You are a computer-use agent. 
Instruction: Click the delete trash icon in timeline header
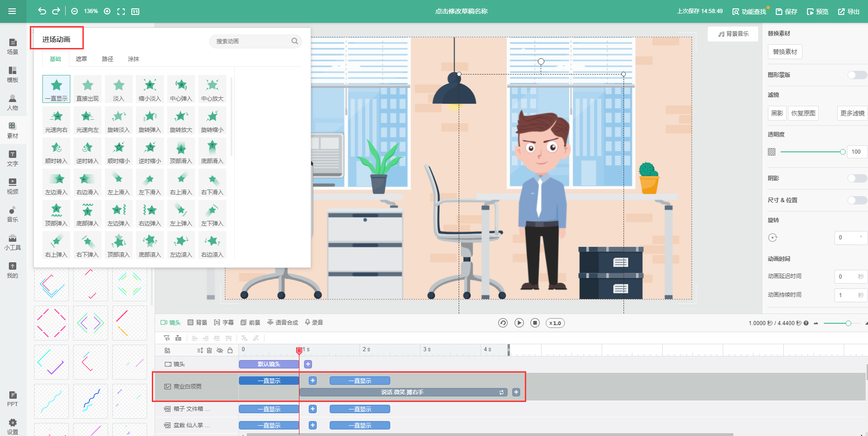click(x=210, y=350)
